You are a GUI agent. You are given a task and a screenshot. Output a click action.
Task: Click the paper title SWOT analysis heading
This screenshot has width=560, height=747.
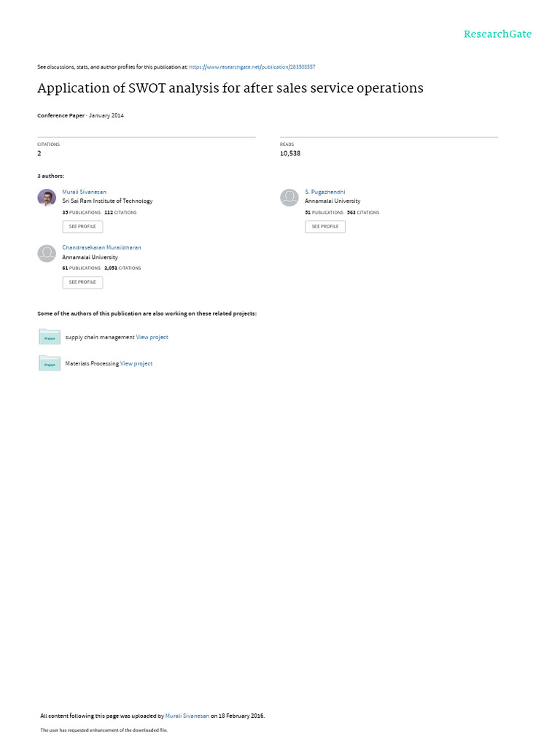click(x=230, y=88)
